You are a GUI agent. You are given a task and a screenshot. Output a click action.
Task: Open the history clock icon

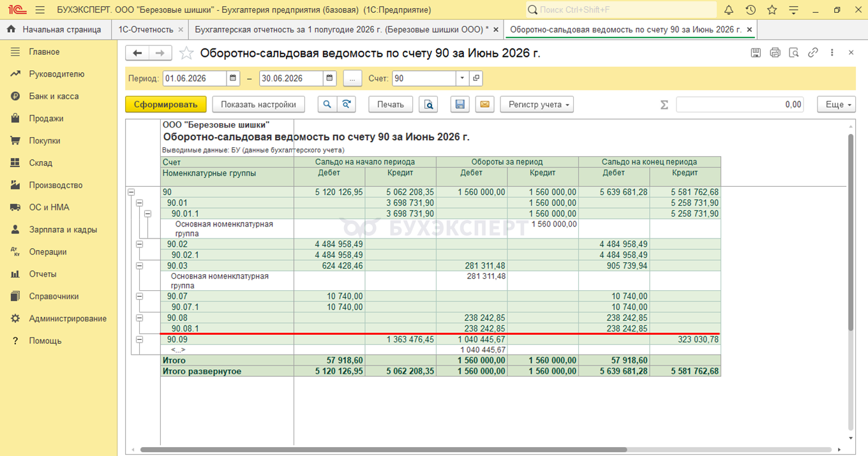click(751, 10)
